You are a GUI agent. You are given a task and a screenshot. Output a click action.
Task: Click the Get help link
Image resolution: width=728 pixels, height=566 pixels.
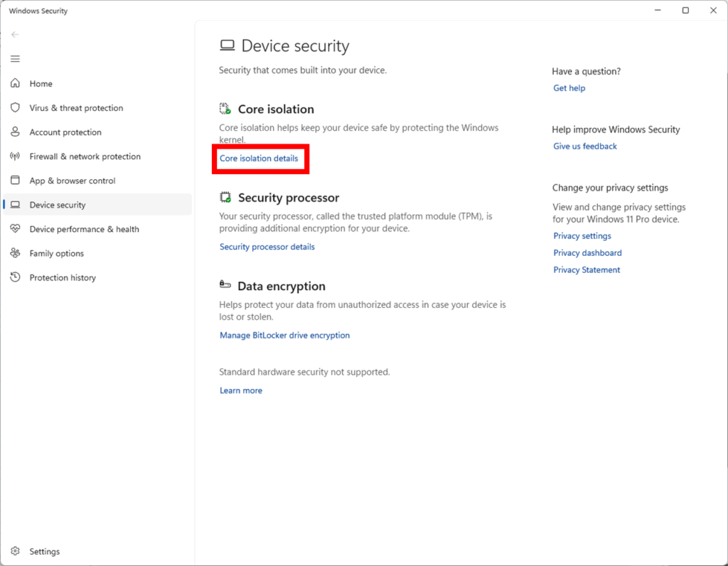point(569,87)
